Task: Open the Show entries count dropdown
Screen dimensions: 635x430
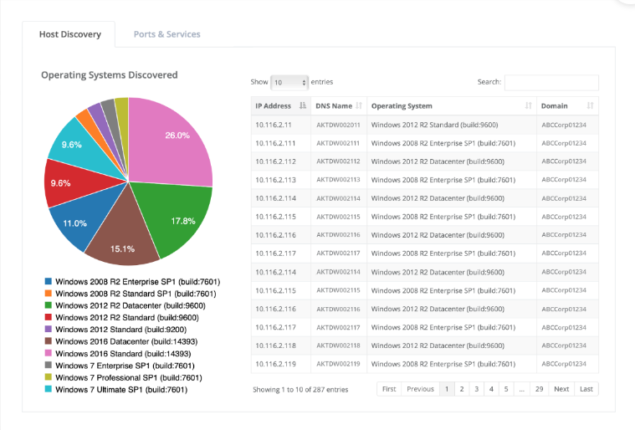Action: 290,82
